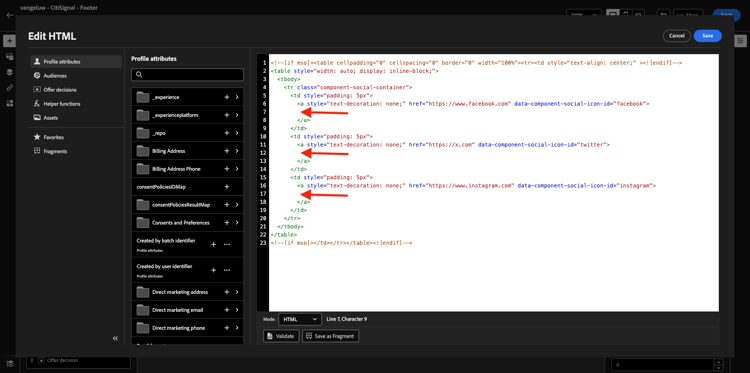Open more options for Created by user identifier
This screenshot has height=373, width=750.
click(227, 270)
